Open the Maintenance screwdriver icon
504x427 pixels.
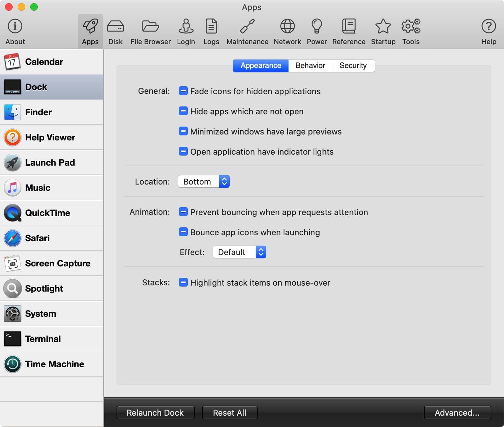[x=247, y=31]
